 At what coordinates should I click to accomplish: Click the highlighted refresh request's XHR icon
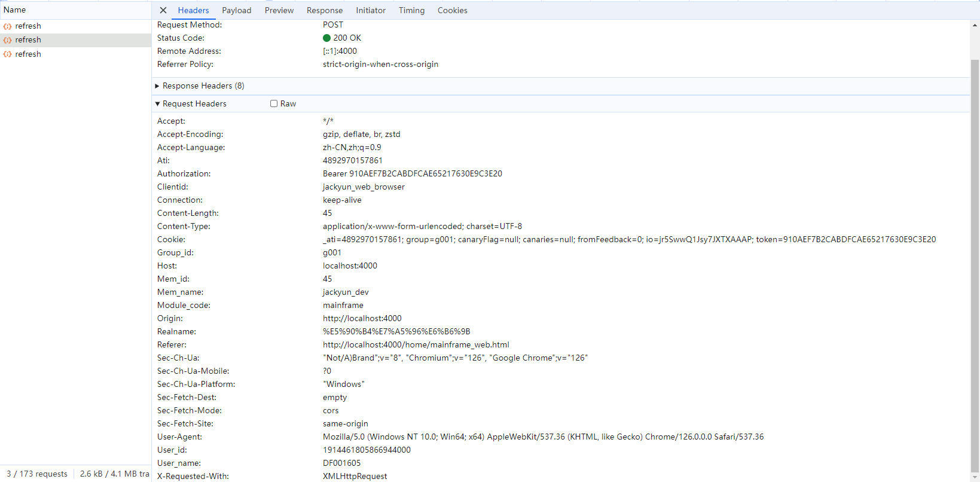(8, 40)
